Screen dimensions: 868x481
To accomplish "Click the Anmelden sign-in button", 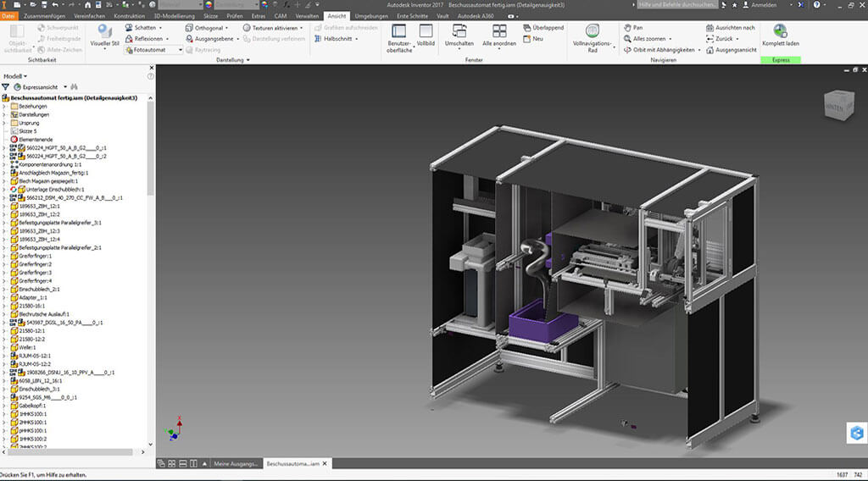I will [x=763, y=5].
